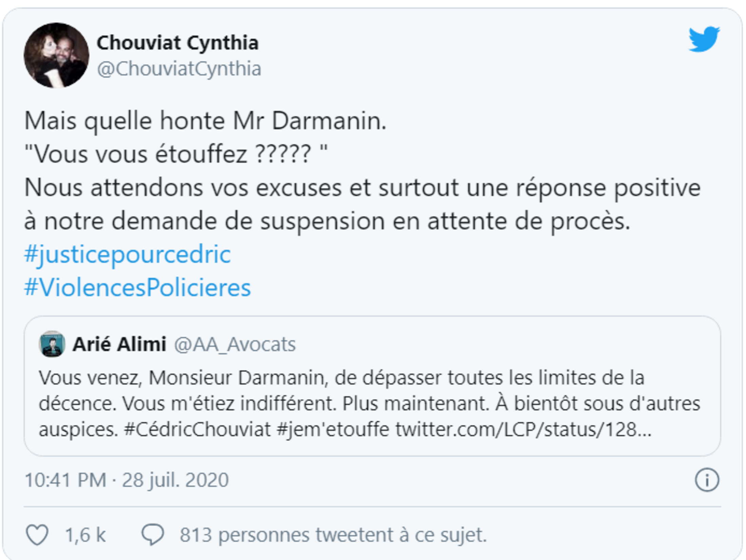
Task: Click the "Vous vous étouffez" quote line
Action: click(176, 154)
